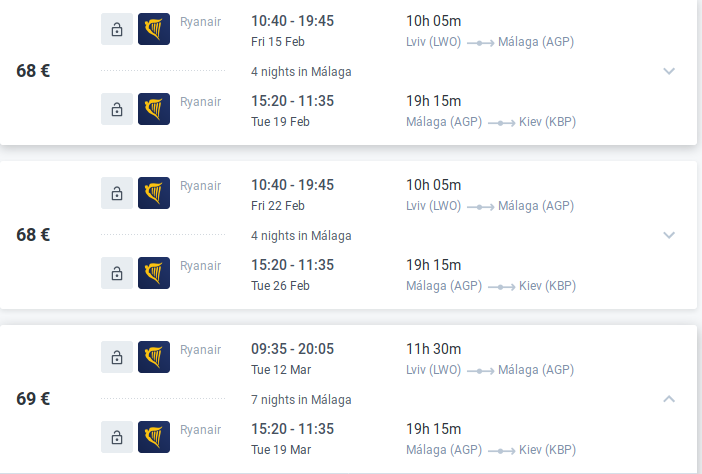Screen dimensions: 702x474
Task: Select the 68 € price of first trip
Action: tap(34, 71)
